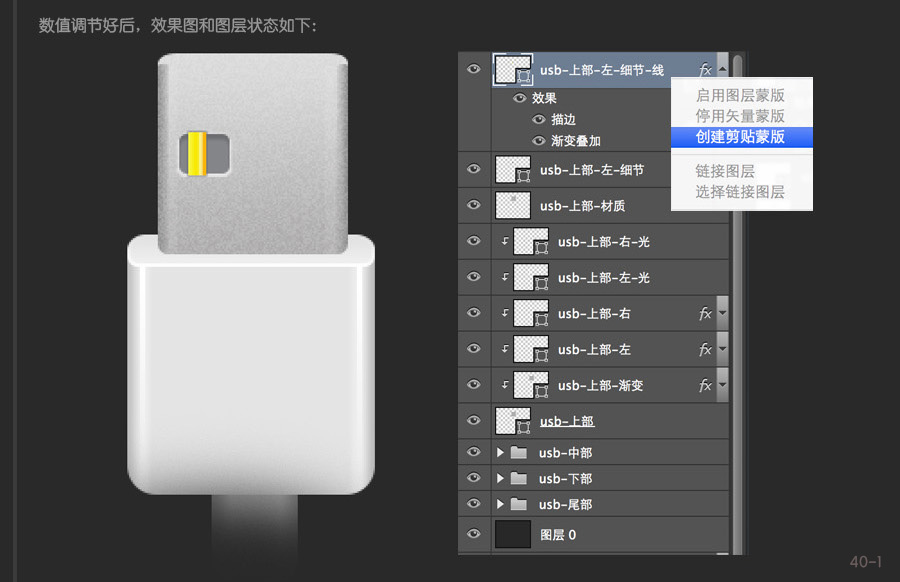Select the usb-上部-渐变 layer name
The image size is (900, 582).
tap(600, 386)
